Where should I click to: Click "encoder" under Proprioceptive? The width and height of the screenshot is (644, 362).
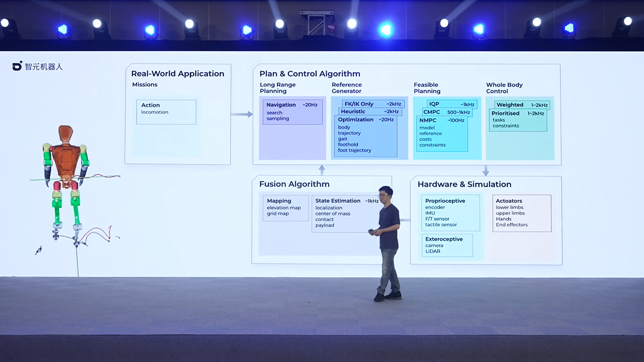[x=435, y=207]
